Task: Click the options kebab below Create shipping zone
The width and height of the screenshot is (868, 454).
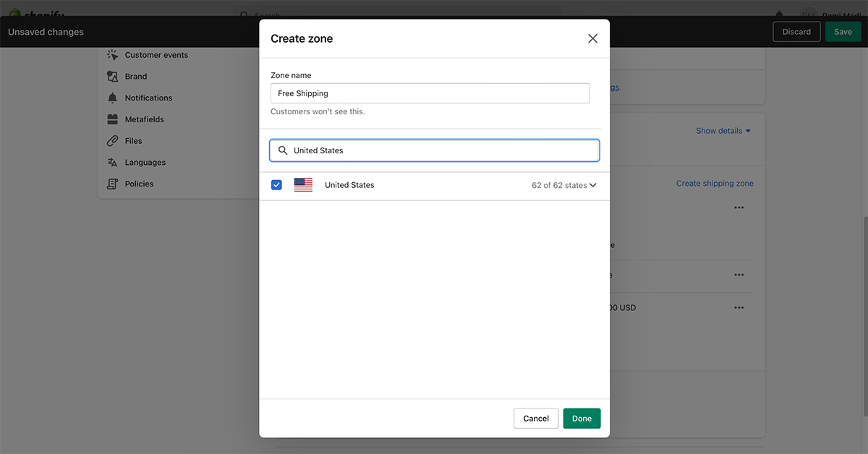Action: click(739, 207)
